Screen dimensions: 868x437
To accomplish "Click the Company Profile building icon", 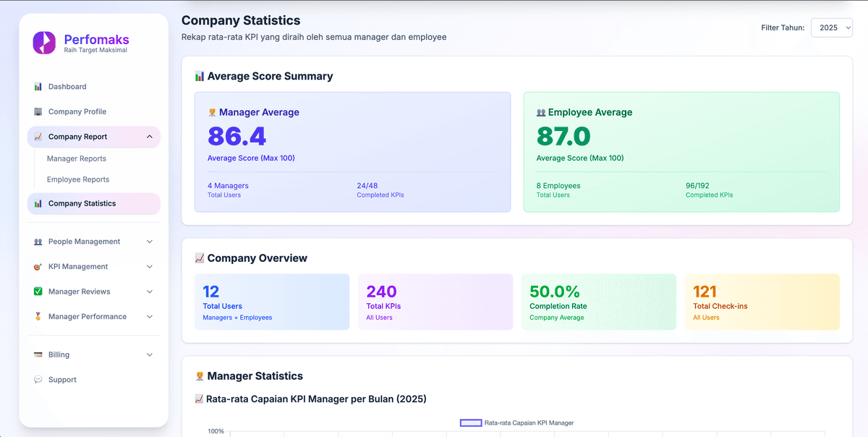I will (38, 112).
